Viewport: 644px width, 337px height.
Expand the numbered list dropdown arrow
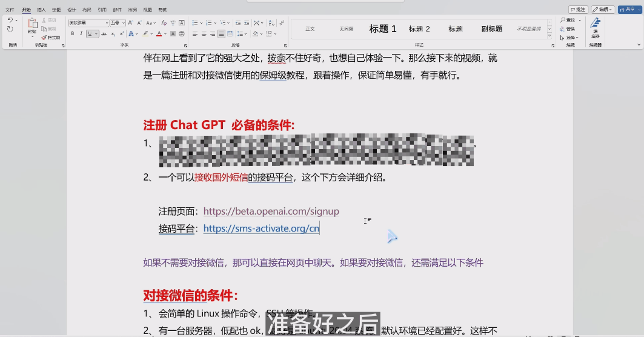pos(215,23)
